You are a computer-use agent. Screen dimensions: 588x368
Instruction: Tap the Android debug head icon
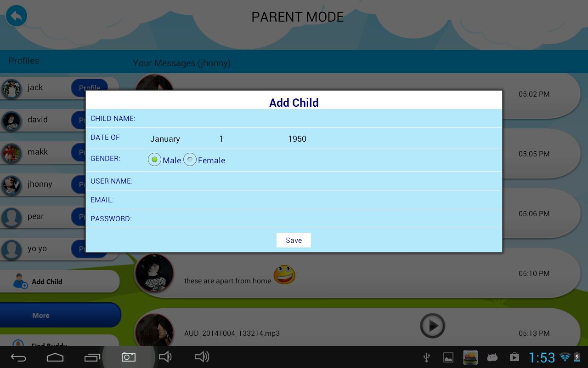tap(492, 357)
